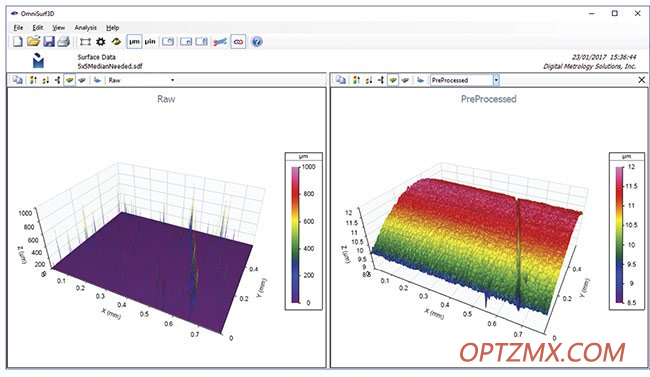
Task: Create a new blank document
Action: 18,41
